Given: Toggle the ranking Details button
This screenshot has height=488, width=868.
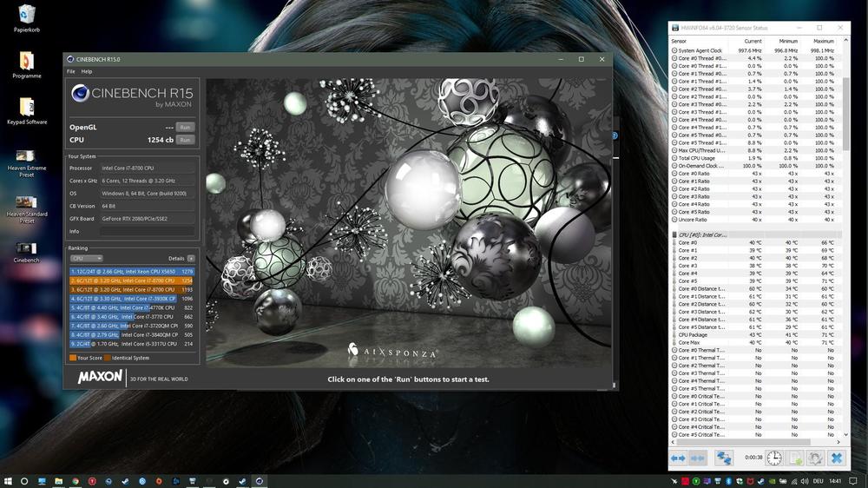Looking at the screenshot, I should pos(190,259).
